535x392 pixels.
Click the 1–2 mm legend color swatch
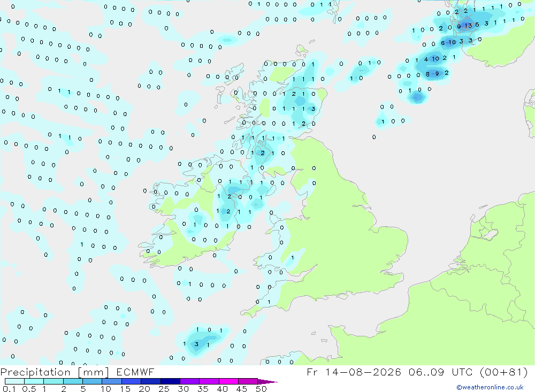(x=53, y=381)
